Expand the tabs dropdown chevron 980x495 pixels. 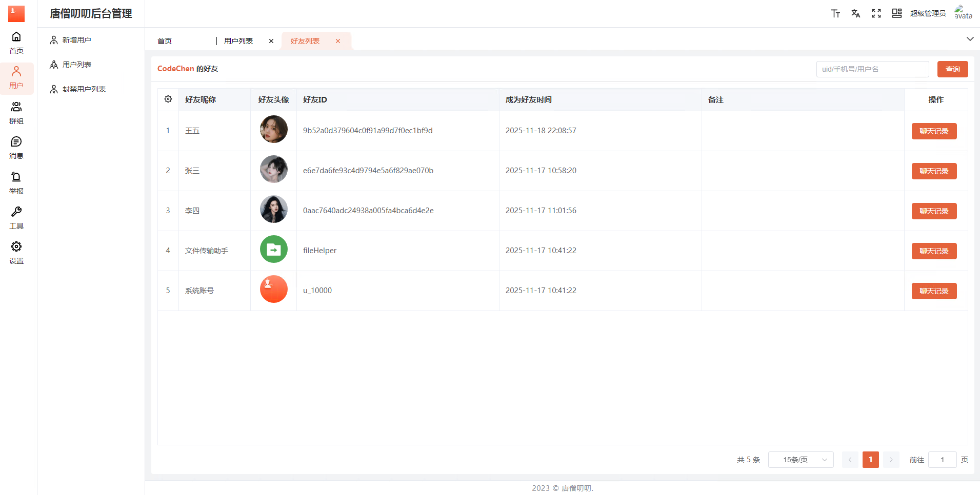[x=970, y=39]
